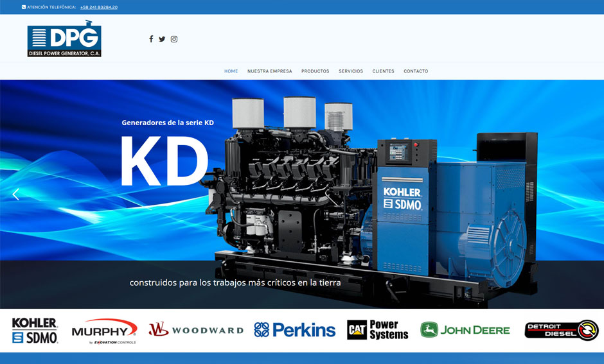Click the 'ATENCIÓN TELEFÓNICA:' label
Image resolution: width=604 pixels, height=364 pixels.
tap(51, 7)
